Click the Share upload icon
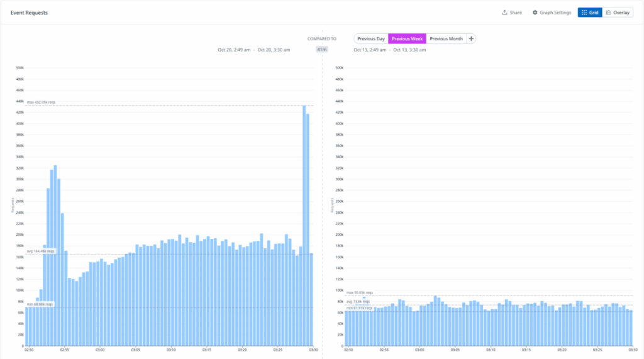 coord(504,13)
